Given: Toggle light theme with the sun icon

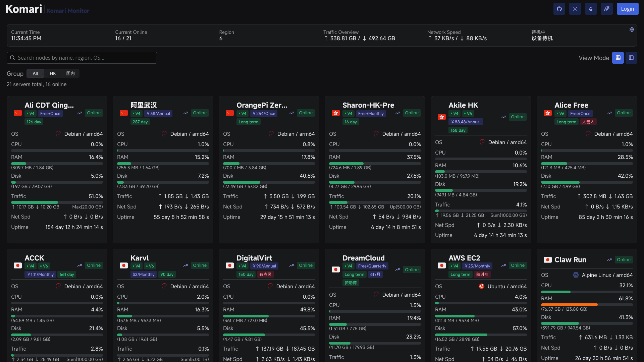Looking at the screenshot, I should [x=575, y=9].
